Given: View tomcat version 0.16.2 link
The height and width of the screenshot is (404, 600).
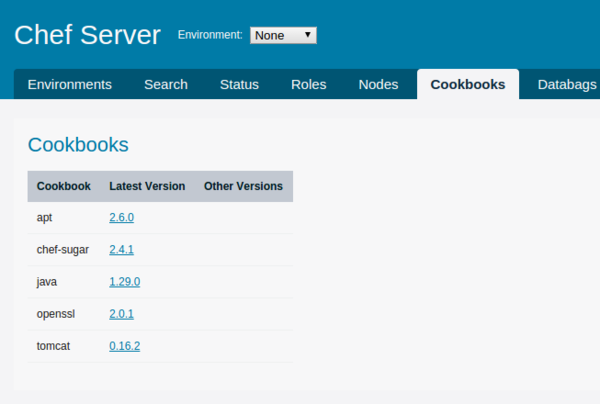Looking at the screenshot, I should (124, 346).
